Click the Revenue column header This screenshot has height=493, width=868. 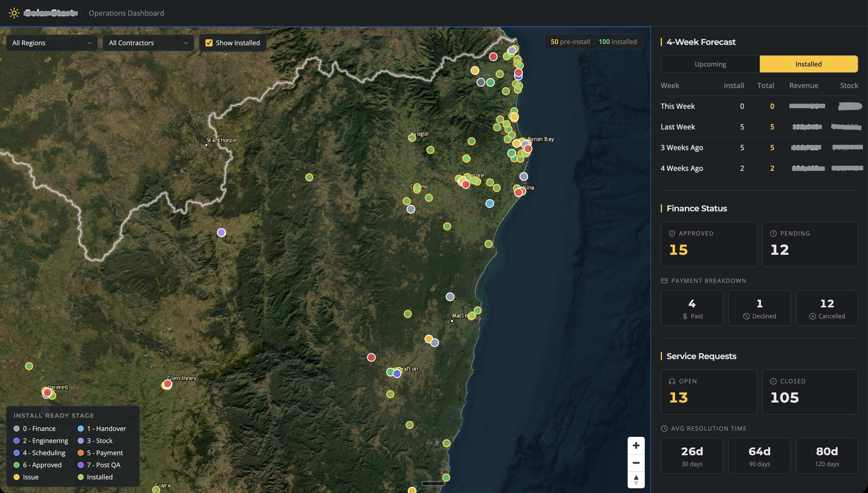click(804, 85)
